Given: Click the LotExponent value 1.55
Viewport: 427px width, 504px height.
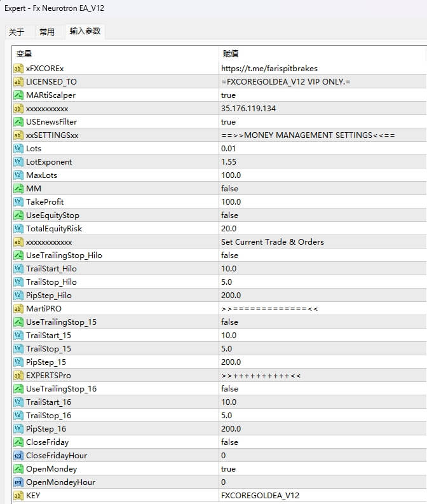Looking at the screenshot, I should (229, 162).
